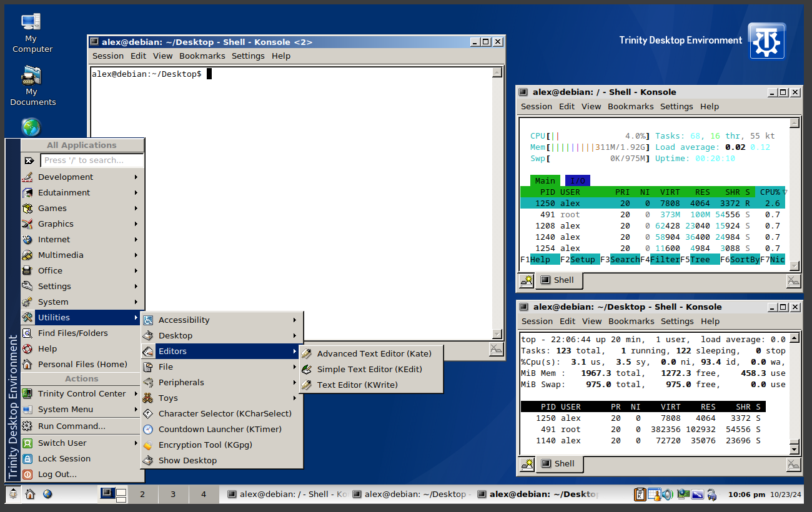
Task: Select Log Out from the menu
Action: pos(57,474)
